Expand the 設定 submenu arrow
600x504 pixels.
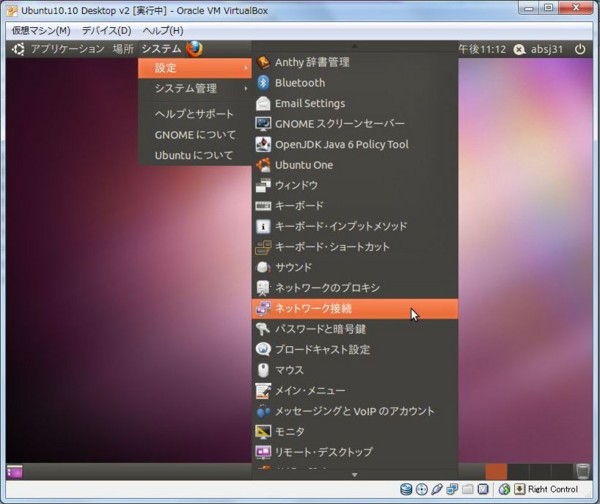pos(246,68)
